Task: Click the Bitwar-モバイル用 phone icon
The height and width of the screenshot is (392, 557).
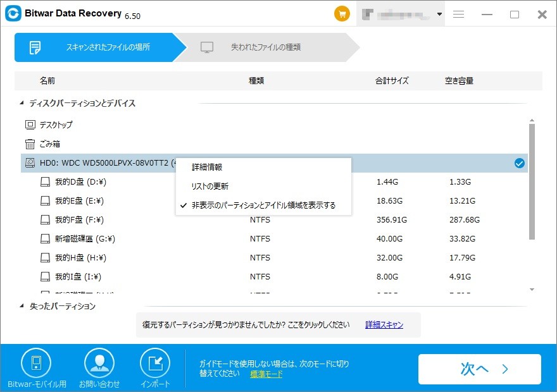Action: point(35,362)
